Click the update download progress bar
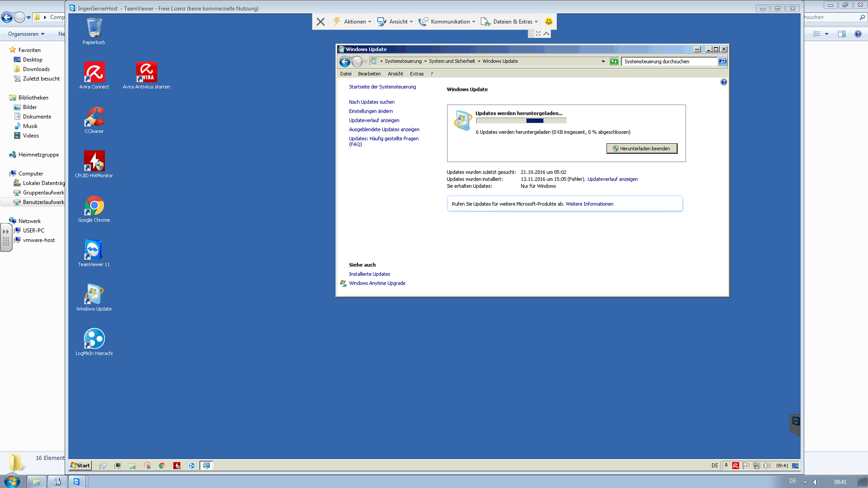 click(521, 121)
